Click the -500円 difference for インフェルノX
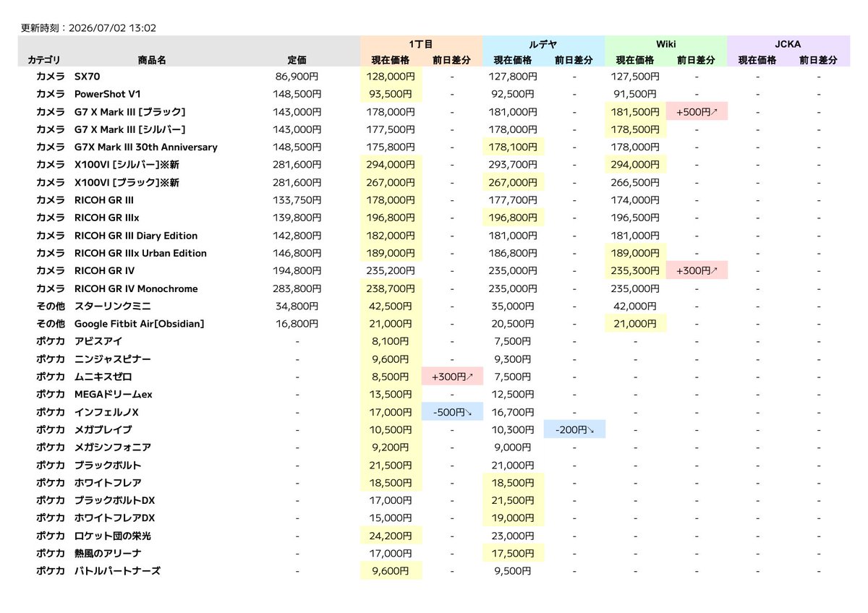This screenshot has width=868, height=613. coord(452,412)
